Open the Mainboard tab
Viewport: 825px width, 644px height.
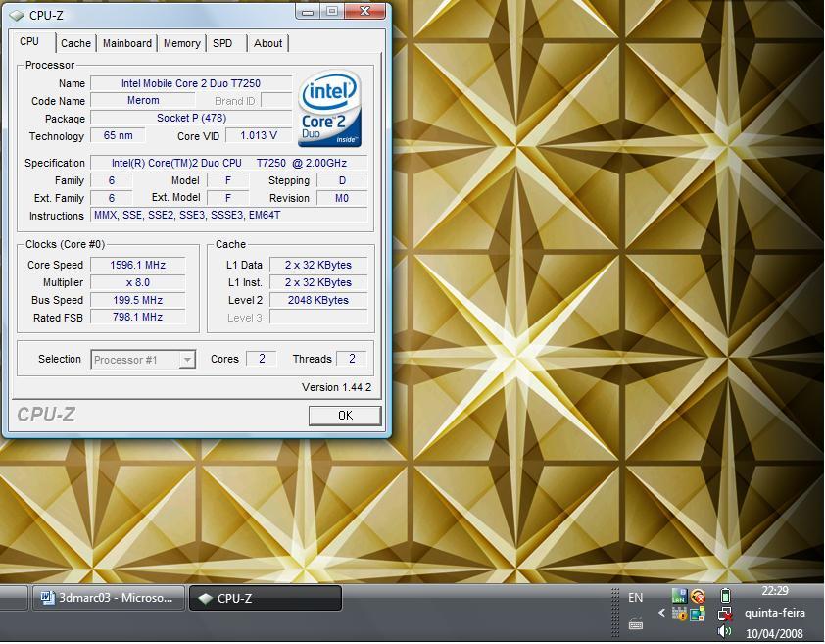click(x=126, y=43)
